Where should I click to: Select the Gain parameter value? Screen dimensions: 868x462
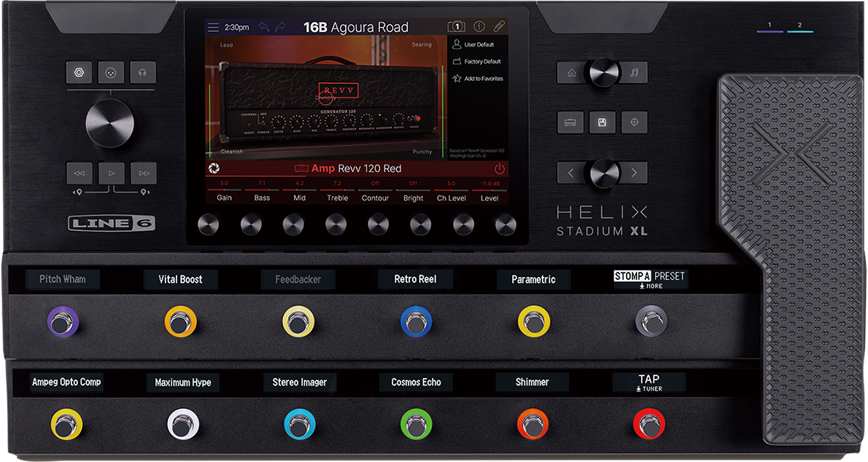pyautogui.click(x=224, y=183)
